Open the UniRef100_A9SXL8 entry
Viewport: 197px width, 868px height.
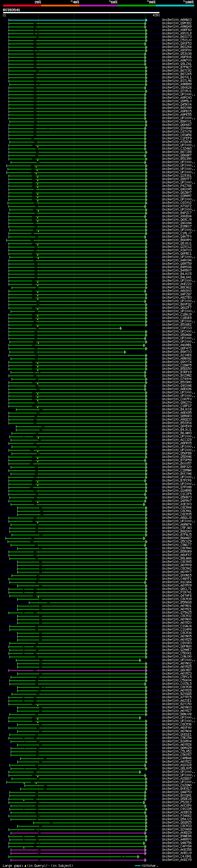(x=177, y=33)
